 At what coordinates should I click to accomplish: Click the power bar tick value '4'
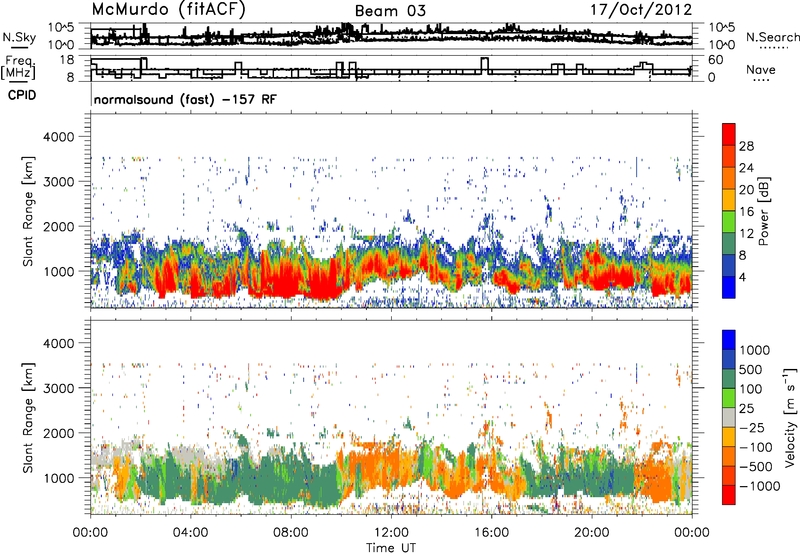(742, 277)
